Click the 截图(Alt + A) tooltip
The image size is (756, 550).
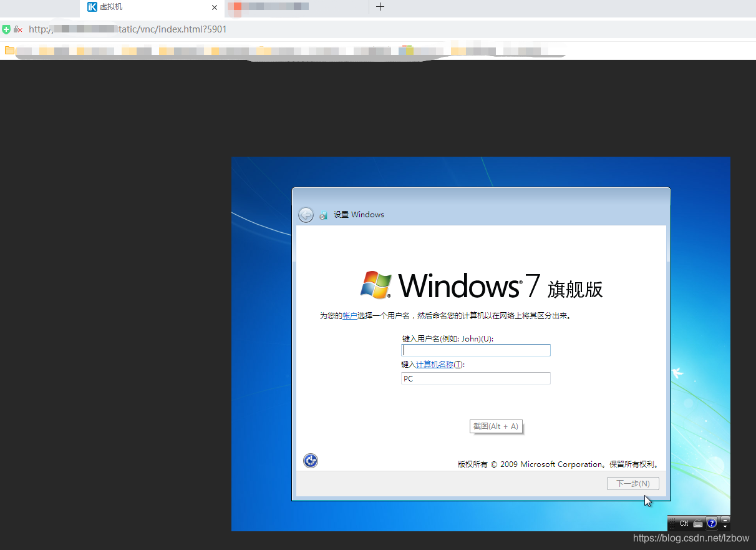click(496, 426)
